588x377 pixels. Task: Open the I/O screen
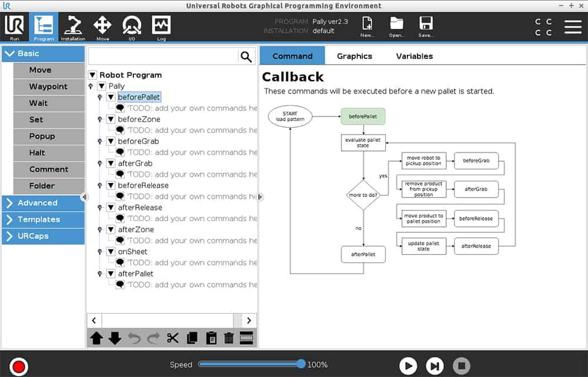click(132, 27)
